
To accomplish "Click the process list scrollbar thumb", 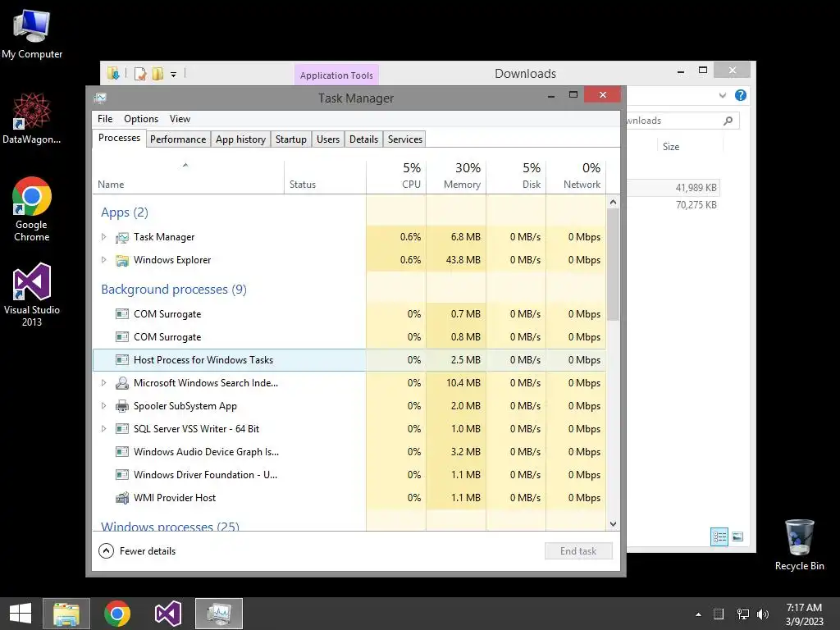I will [614, 265].
